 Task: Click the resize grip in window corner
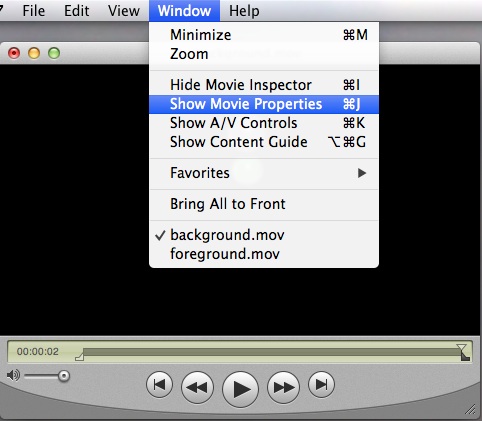point(471,409)
